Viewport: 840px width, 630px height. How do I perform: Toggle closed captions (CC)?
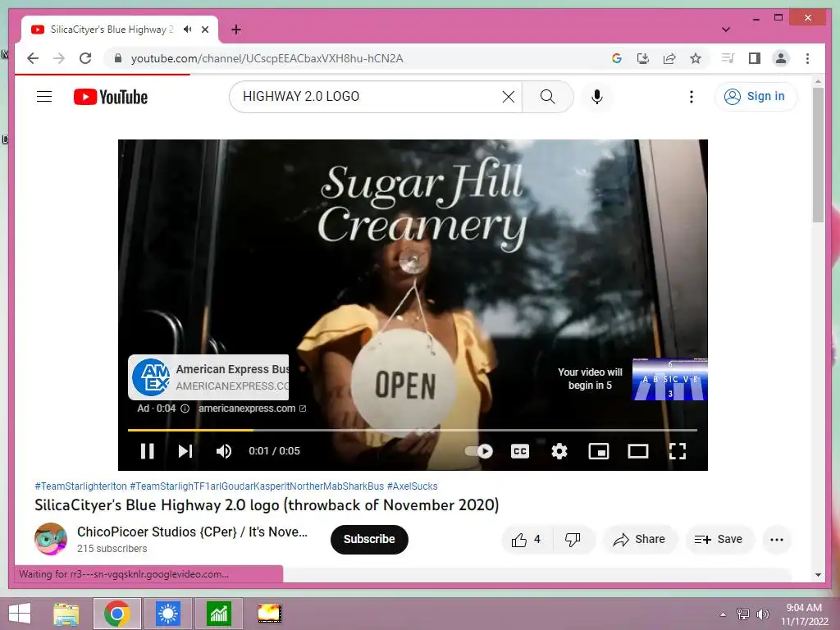pos(519,451)
